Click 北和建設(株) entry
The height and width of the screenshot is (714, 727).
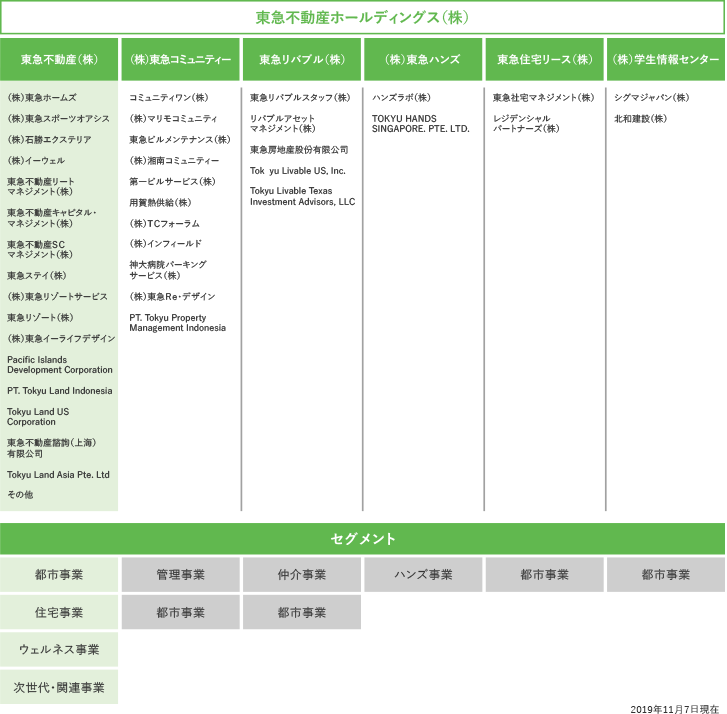[640, 119]
